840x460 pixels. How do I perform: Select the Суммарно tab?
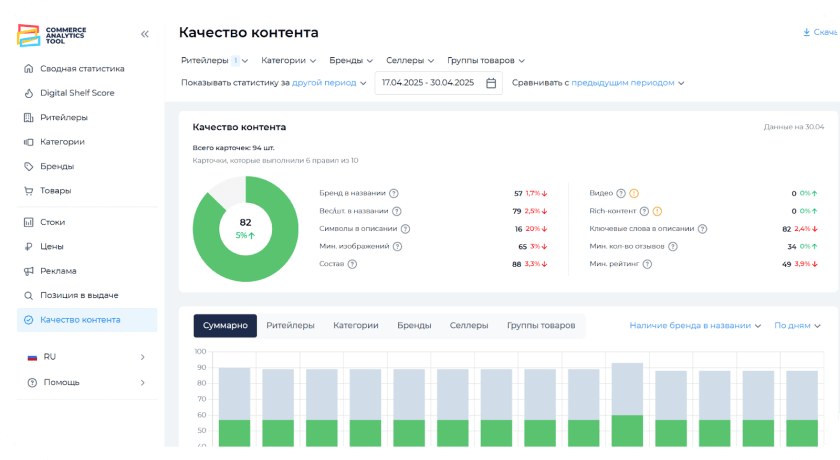(x=225, y=326)
